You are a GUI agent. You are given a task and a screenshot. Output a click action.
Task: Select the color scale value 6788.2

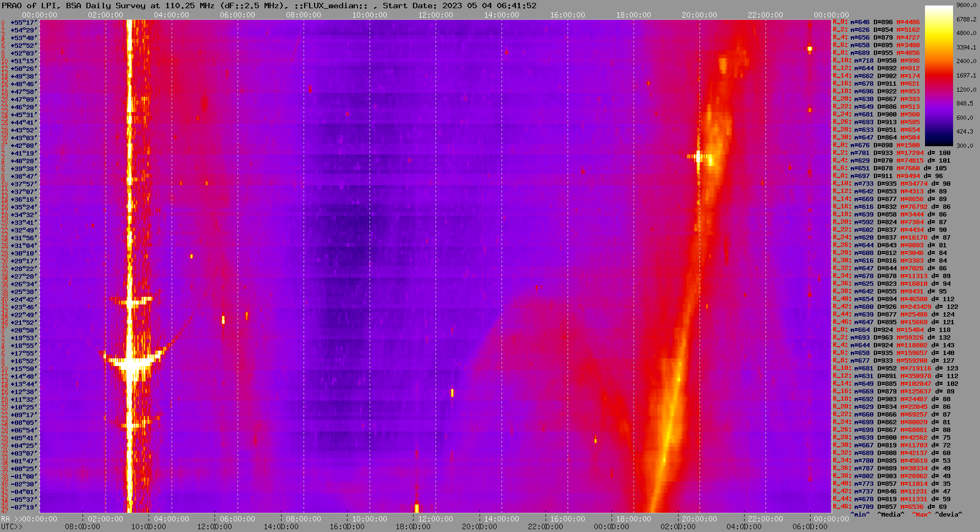point(967,19)
